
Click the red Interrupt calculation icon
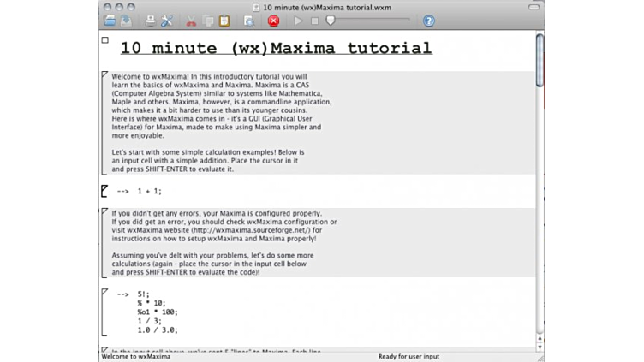(x=273, y=21)
